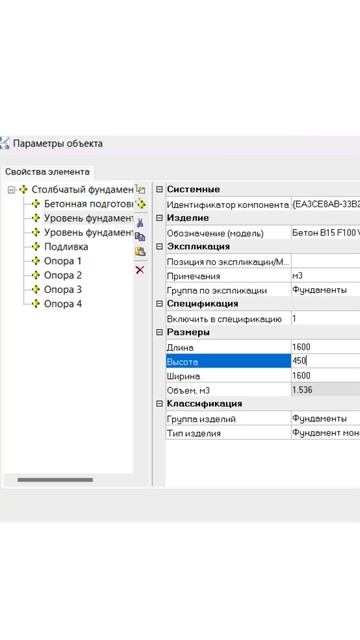Screen dimensions: 360x640
Task: Click the Включить в спецификацию value 1
Action: [325, 318]
